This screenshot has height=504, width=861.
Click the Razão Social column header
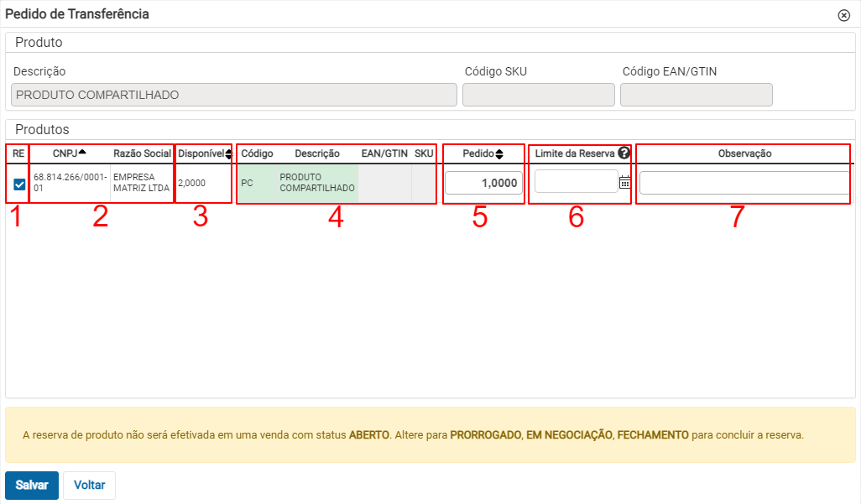[142, 153]
